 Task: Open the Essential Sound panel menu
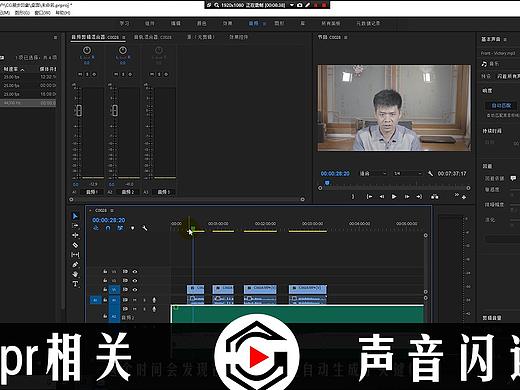coord(505,39)
